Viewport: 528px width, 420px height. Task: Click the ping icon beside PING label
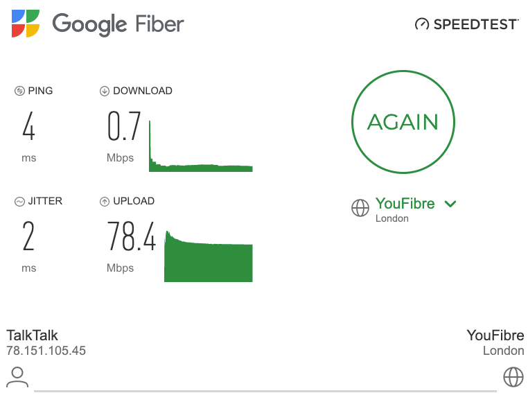(19, 91)
